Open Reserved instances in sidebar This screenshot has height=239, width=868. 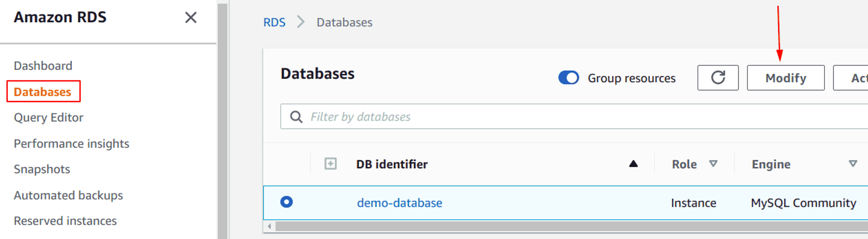[66, 221]
